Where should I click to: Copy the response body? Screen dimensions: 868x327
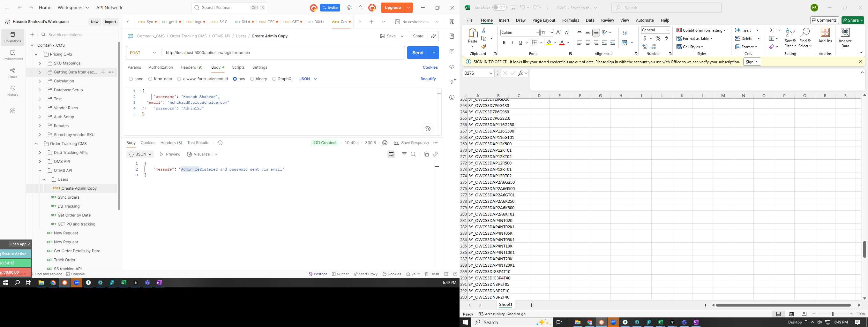(x=426, y=154)
